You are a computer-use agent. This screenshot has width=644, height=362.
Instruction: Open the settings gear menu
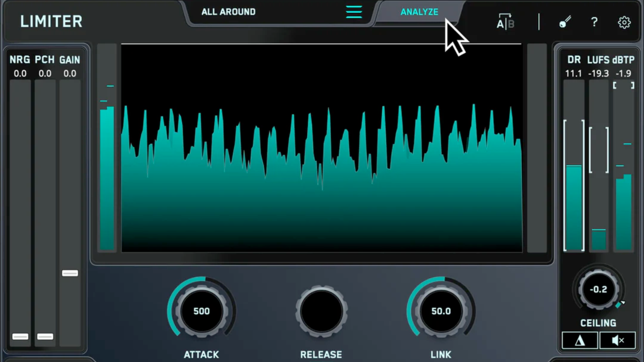pyautogui.click(x=624, y=22)
